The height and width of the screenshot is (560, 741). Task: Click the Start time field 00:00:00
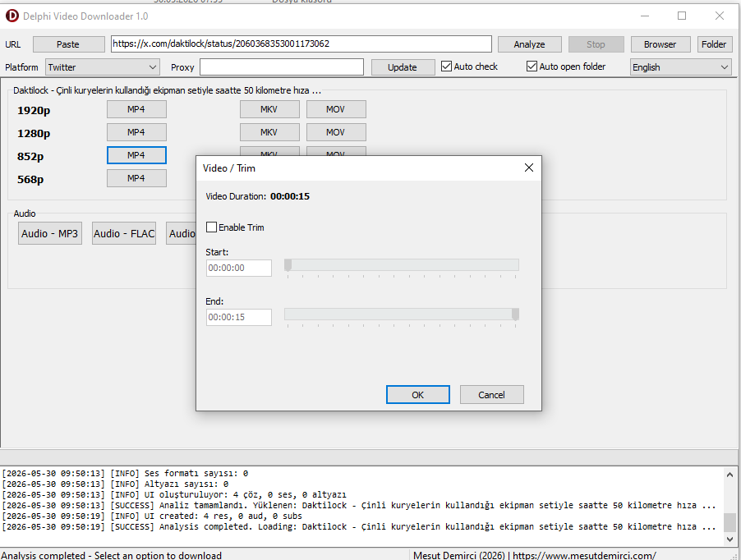(239, 268)
